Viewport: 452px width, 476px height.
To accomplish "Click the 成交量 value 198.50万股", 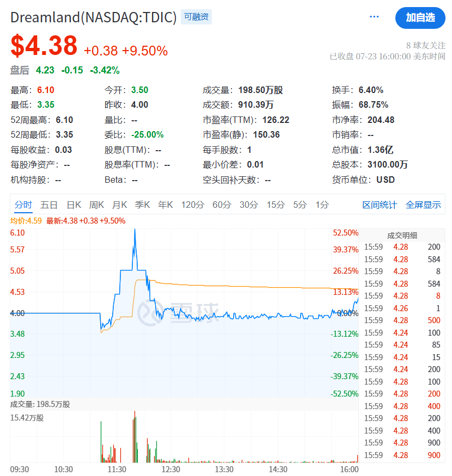I will pos(260,90).
